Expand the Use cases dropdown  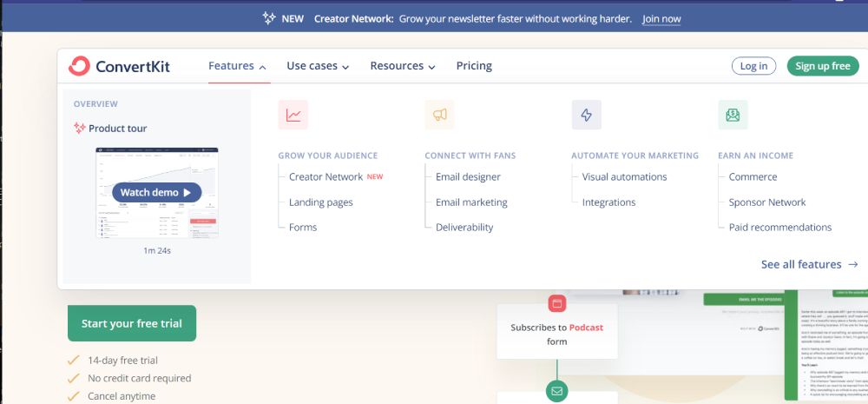(318, 66)
